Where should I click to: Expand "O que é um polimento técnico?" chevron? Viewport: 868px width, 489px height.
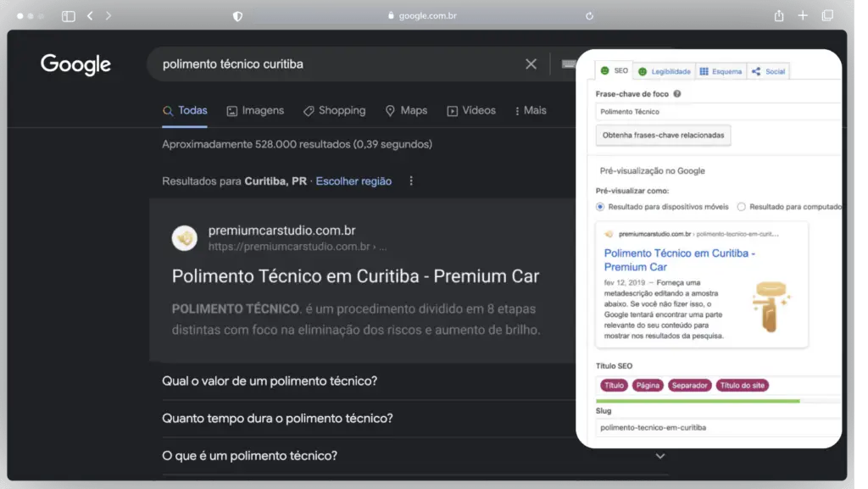660,456
